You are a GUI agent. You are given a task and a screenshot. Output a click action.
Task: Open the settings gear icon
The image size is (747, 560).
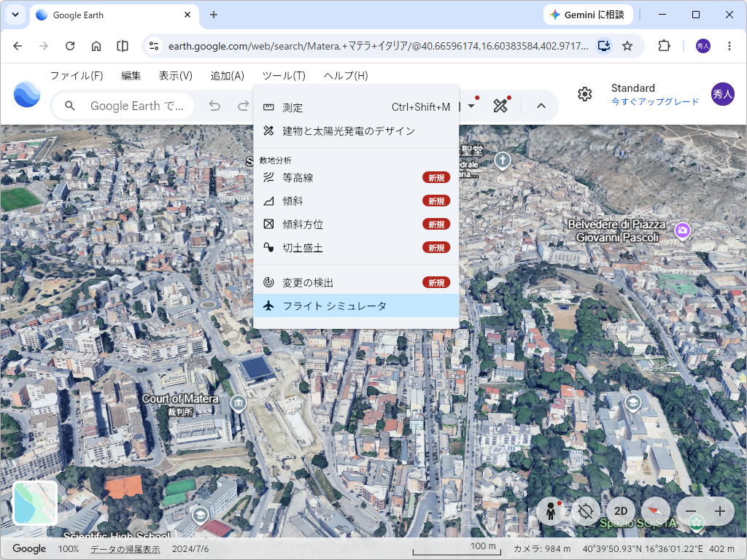point(584,94)
